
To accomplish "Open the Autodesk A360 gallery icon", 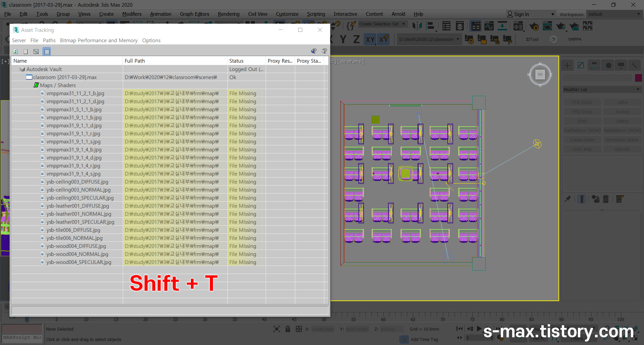I will [x=588, y=26].
